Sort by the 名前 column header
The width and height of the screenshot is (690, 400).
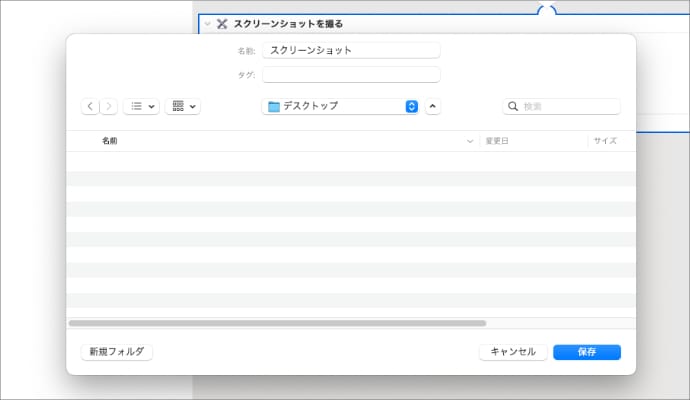(110, 142)
